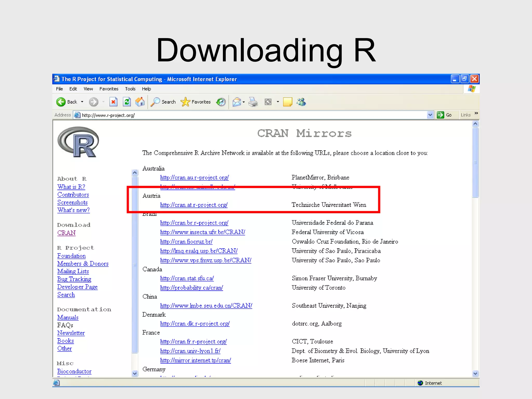Open the probability.ca/cran mirror link
This screenshot has height=399, width=532.
[x=191, y=288]
